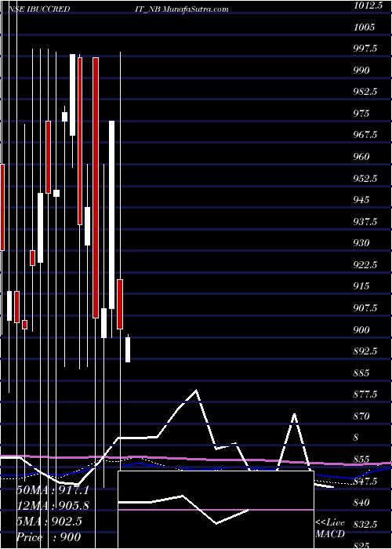Screen dimensions: 392x549
Task: Select the 885 price axis label
Action: pyautogui.click(x=361, y=373)
